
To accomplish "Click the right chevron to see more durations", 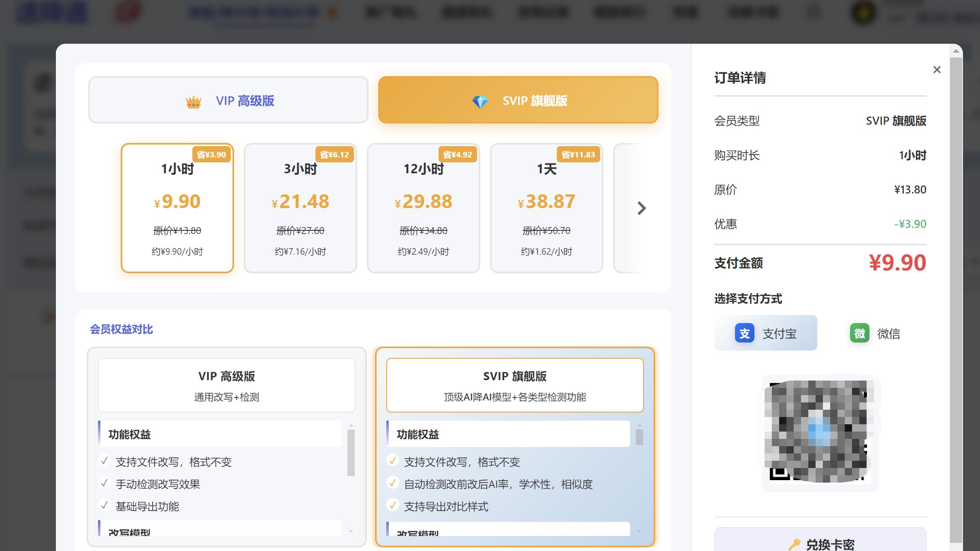I will [641, 208].
